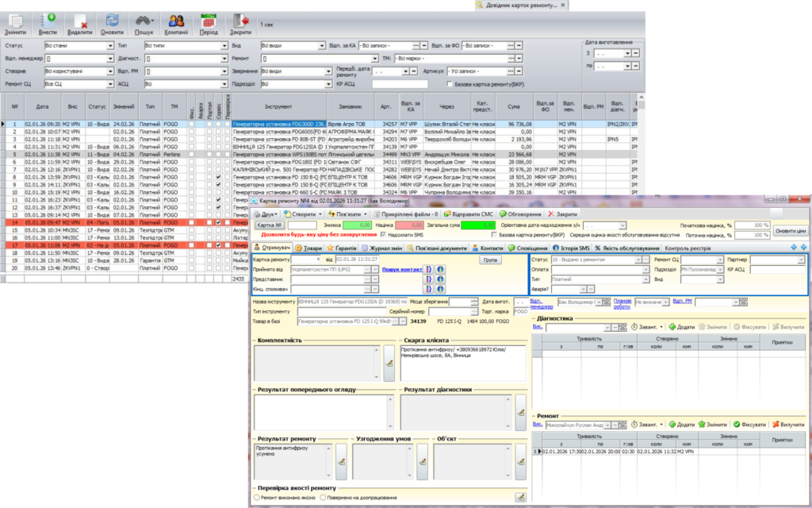Click the edit icon beside Об'єкт box
The image size is (812, 508).
point(520,462)
